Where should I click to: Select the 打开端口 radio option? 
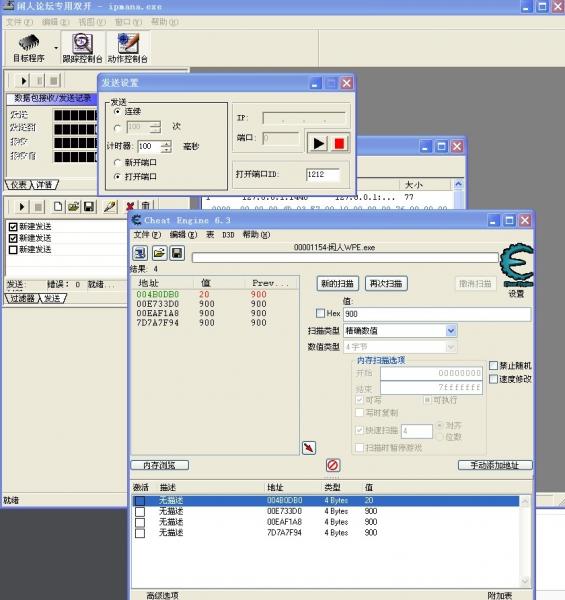pyautogui.click(x=117, y=177)
